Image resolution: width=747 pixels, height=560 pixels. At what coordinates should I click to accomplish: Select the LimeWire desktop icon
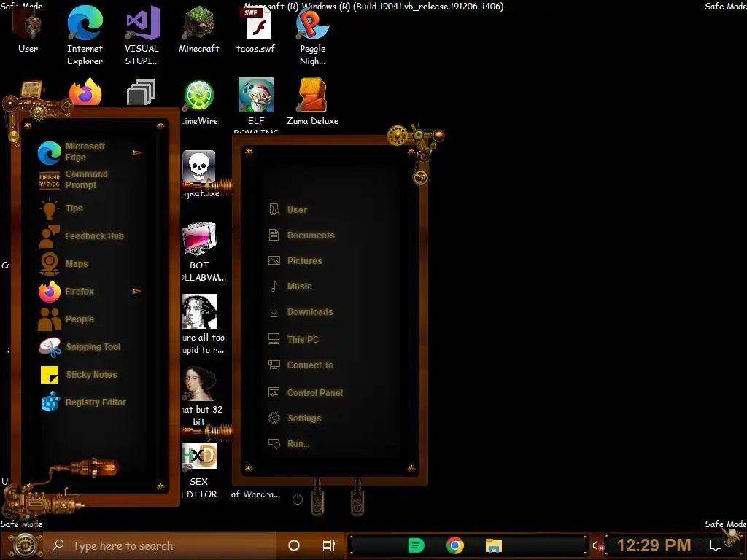click(199, 103)
